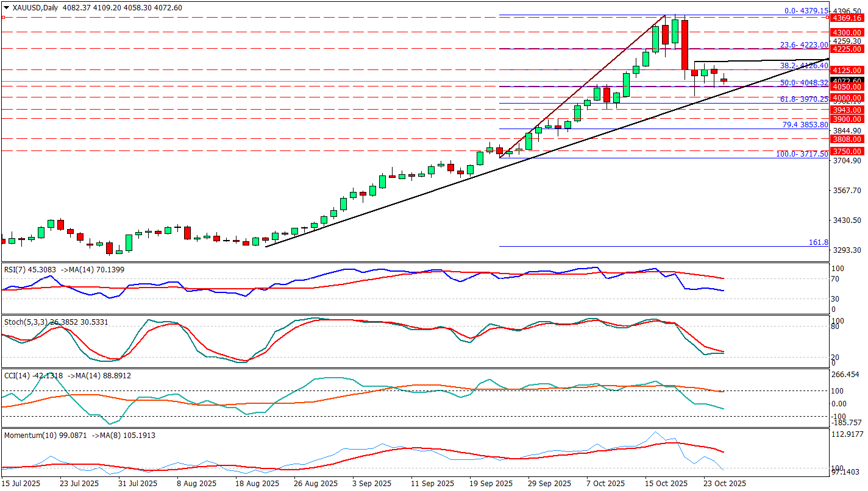Select right anchor square of 4369.16 line
Screen dimensions: 868x491
coord(827,18)
